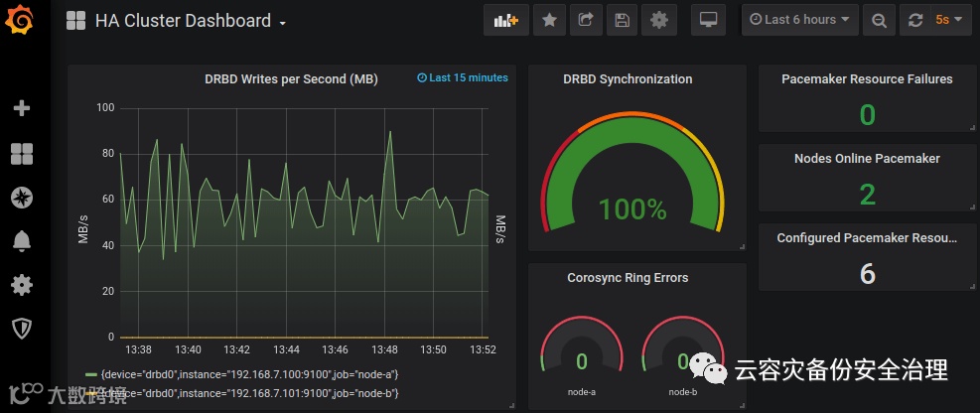Open the Server Admin shield icon

click(22, 328)
